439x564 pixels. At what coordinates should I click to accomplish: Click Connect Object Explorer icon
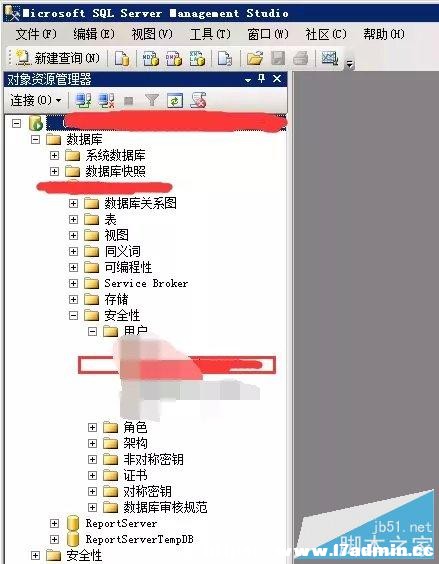tap(83, 100)
